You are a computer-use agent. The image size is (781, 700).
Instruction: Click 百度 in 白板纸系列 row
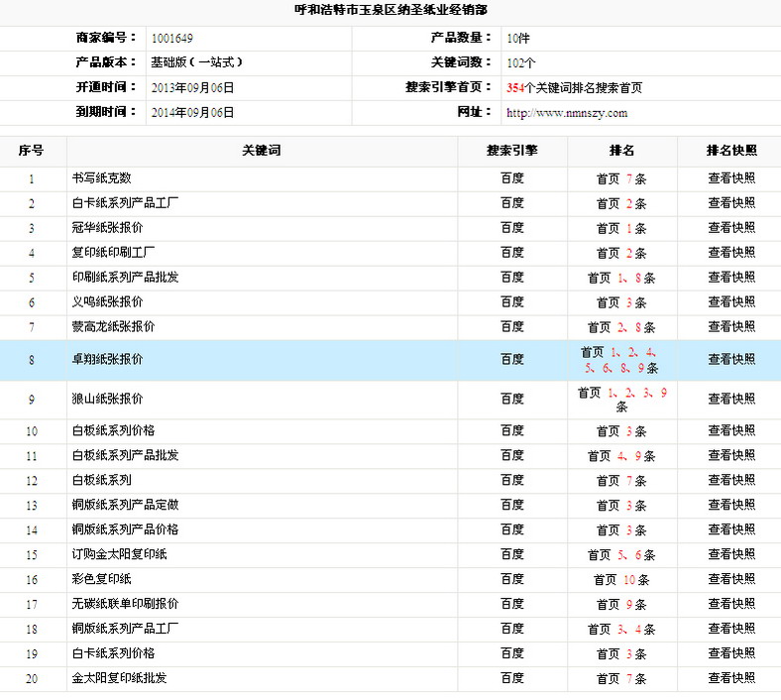pos(512,480)
